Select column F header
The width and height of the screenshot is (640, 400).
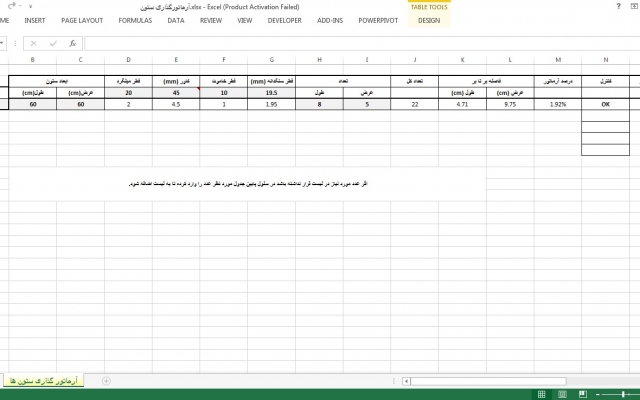tap(224, 60)
